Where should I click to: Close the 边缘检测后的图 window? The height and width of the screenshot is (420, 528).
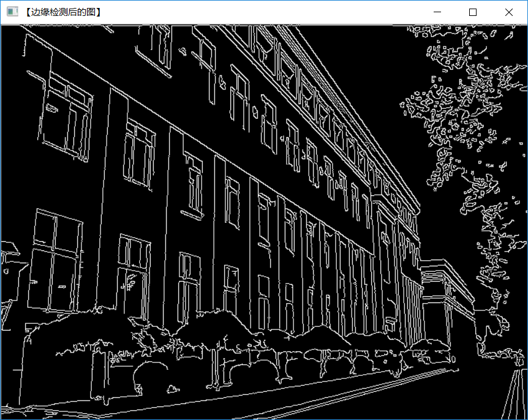[509, 12]
